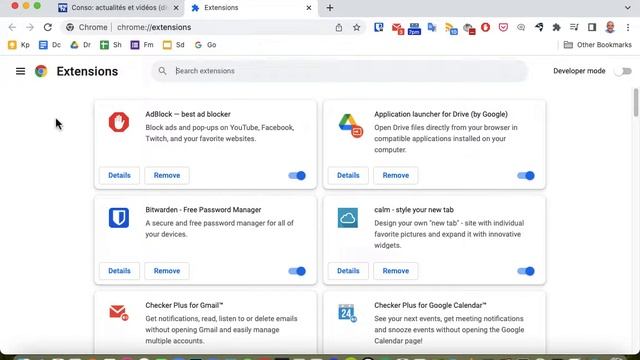The height and width of the screenshot is (360, 640).
Task: Switch to the Conso actualités et vidéos tab
Action: (119, 8)
